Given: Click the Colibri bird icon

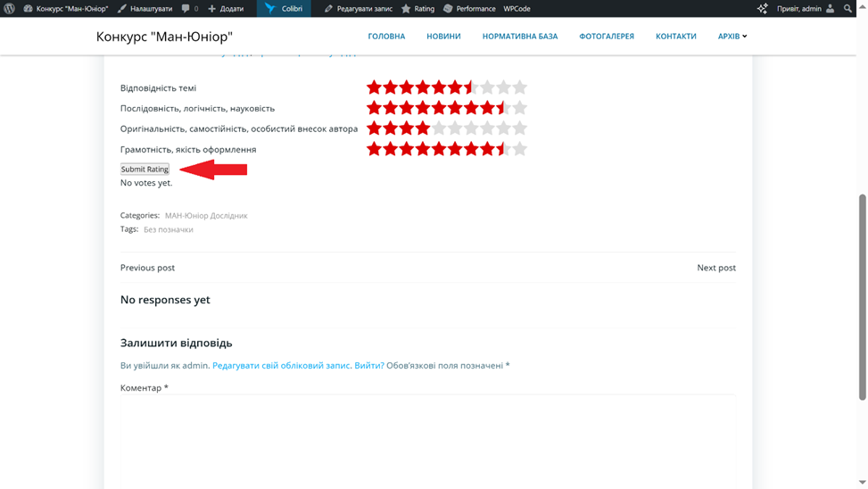Looking at the screenshot, I should [270, 9].
